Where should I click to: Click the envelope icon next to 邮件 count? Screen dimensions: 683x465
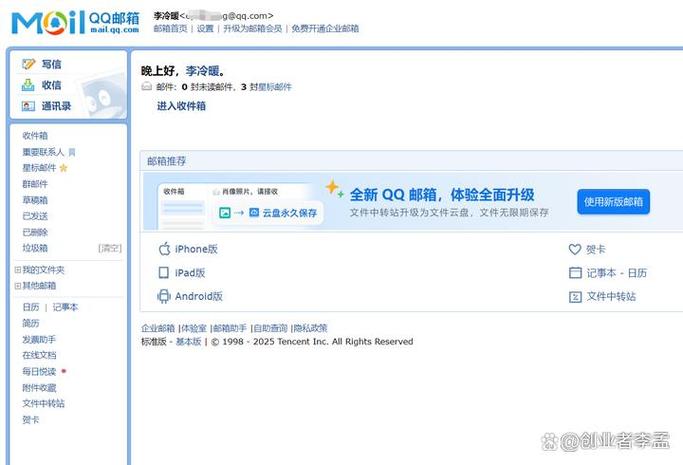[x=147, y=87]
